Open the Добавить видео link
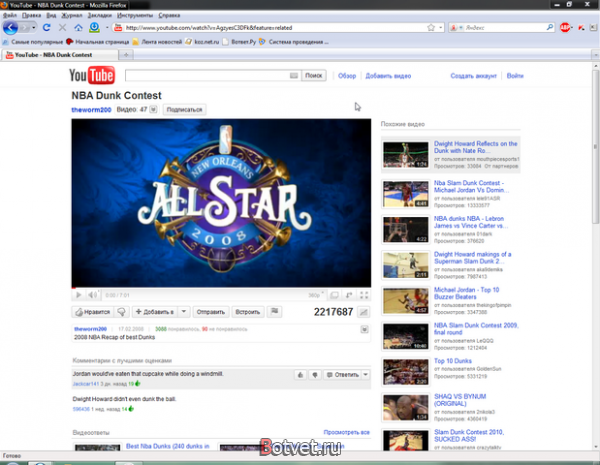Screen dimensions: 600x465 (x=388, y=76)
